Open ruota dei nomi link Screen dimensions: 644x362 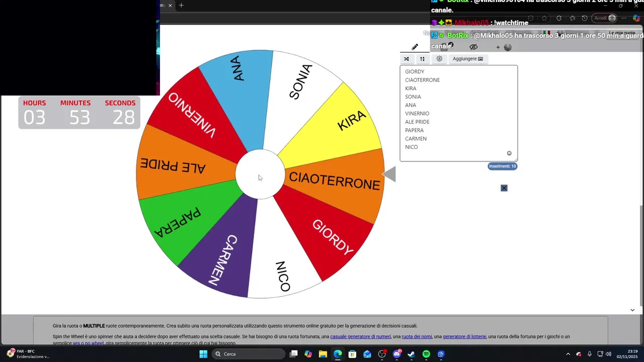417,336
